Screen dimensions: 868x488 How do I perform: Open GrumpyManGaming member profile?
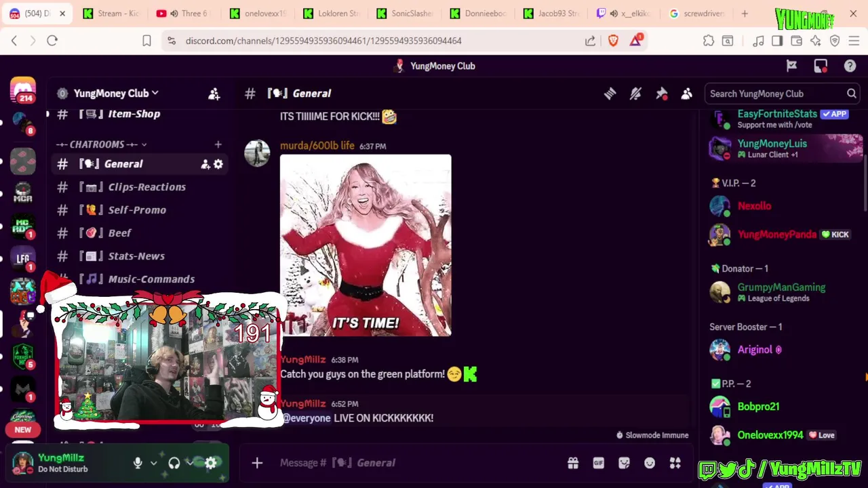781,292
